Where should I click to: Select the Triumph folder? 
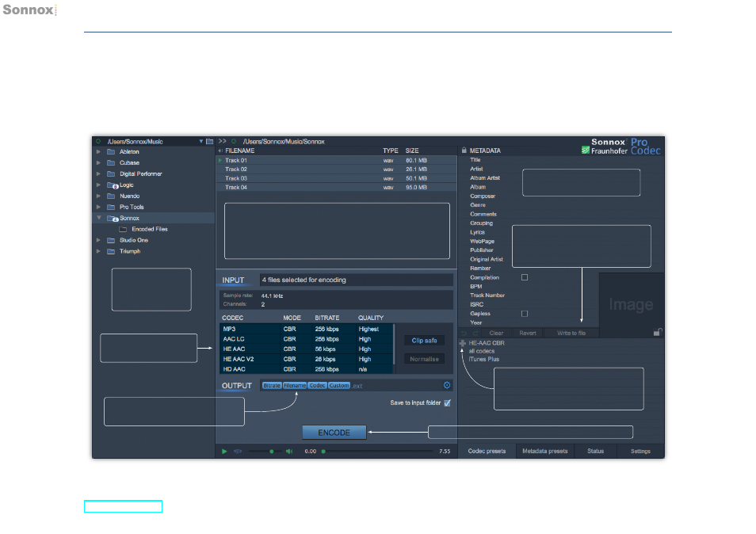click(130, 251)
